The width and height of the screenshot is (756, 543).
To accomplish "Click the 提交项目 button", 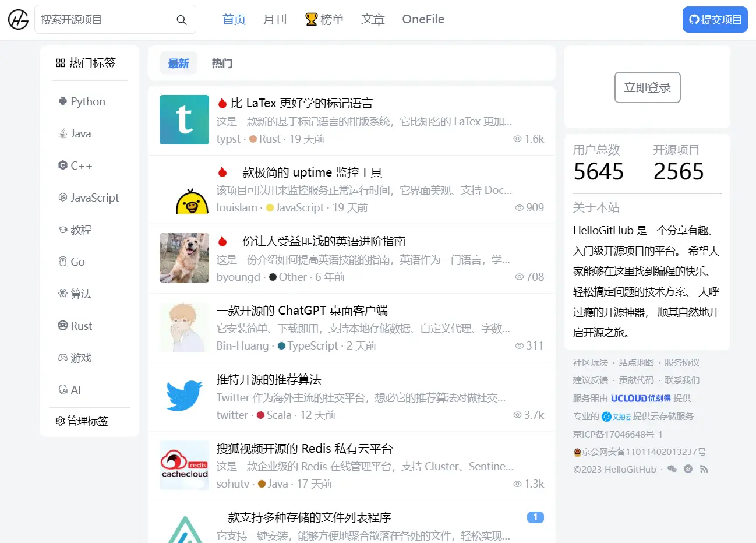I will [x=715, y=20].
